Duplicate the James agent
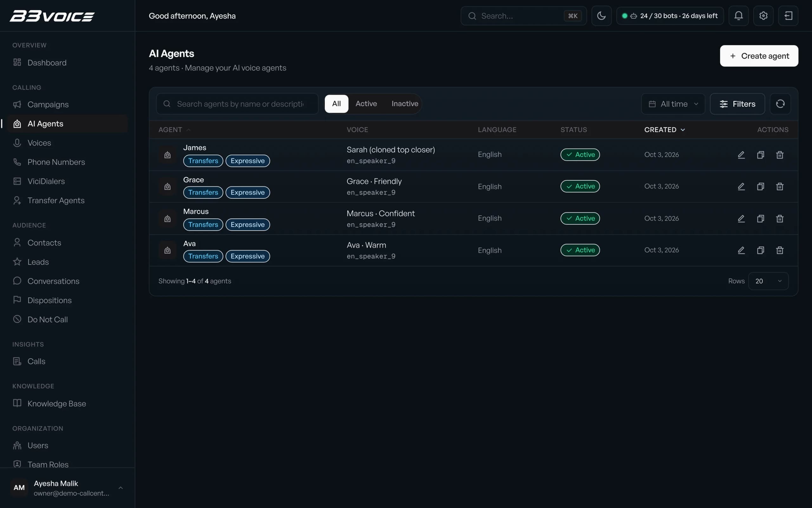Image resolution: width=812 pixels, height=508 pixels. 760,155
